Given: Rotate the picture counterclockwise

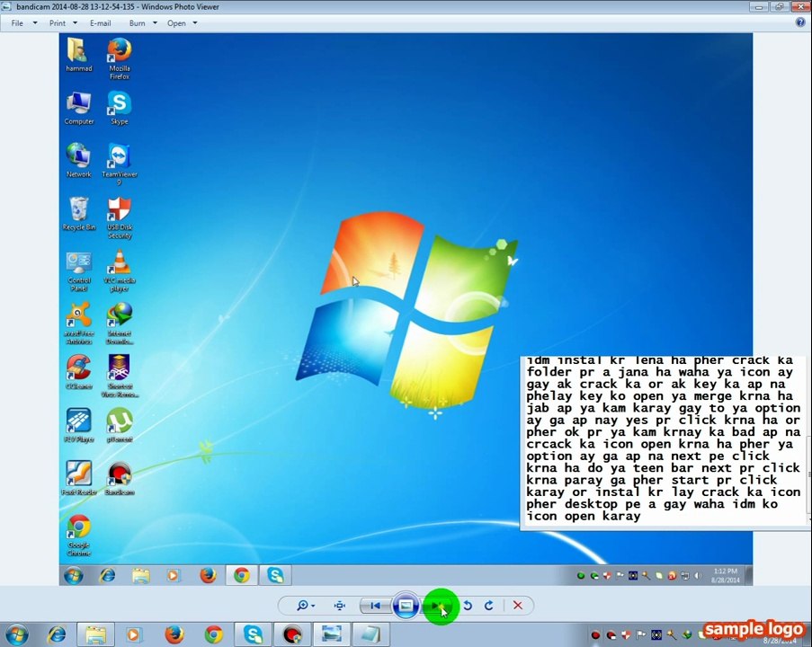Looking at the screenshot, I should click(x=468, y=606).
